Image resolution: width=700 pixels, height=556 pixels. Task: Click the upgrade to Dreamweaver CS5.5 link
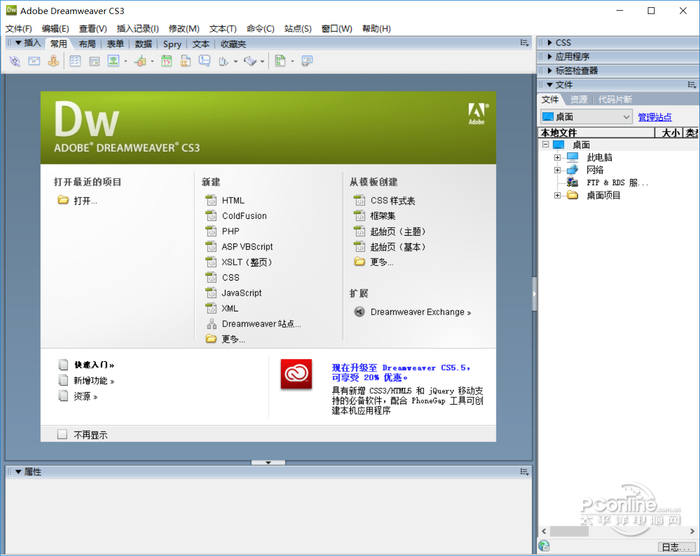coord(401,372)
